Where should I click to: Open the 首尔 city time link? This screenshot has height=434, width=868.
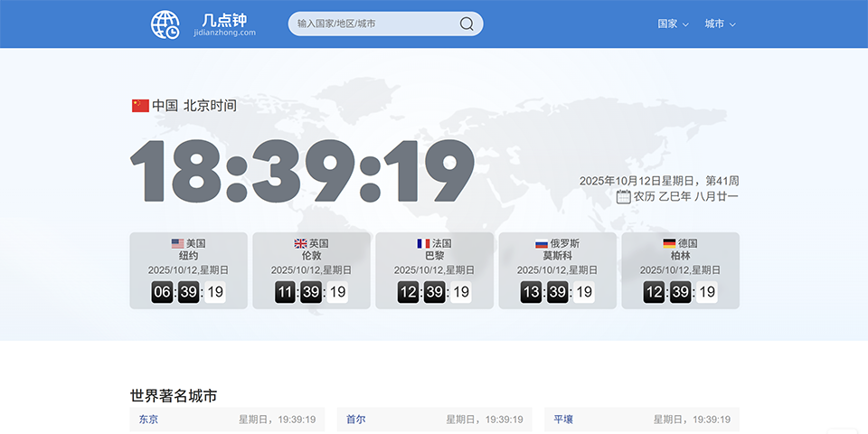tap(356, 420)
